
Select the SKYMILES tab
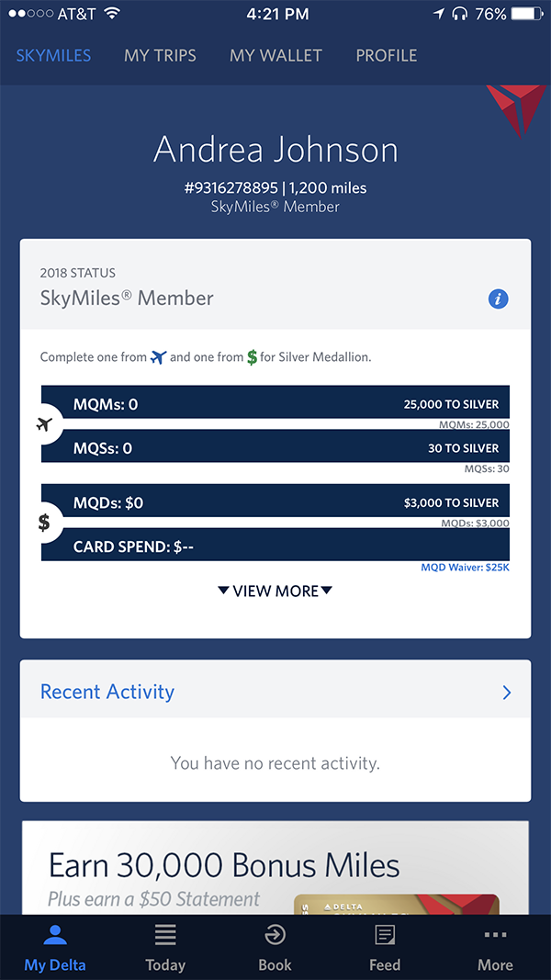53,55
